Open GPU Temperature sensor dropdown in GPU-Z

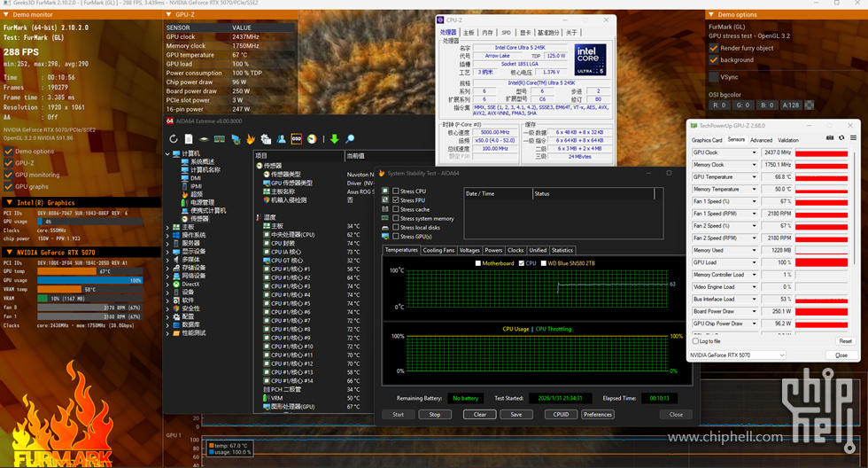pos(754,176)
